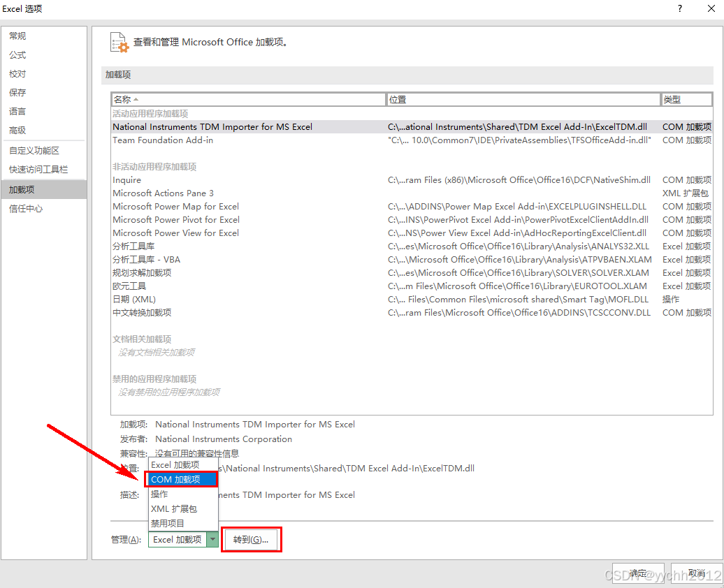Viewport: 724px width, 588px height.
Task: Click the MOFL.DLL location path
Action: pyautogui.click(x=518, y=300)
